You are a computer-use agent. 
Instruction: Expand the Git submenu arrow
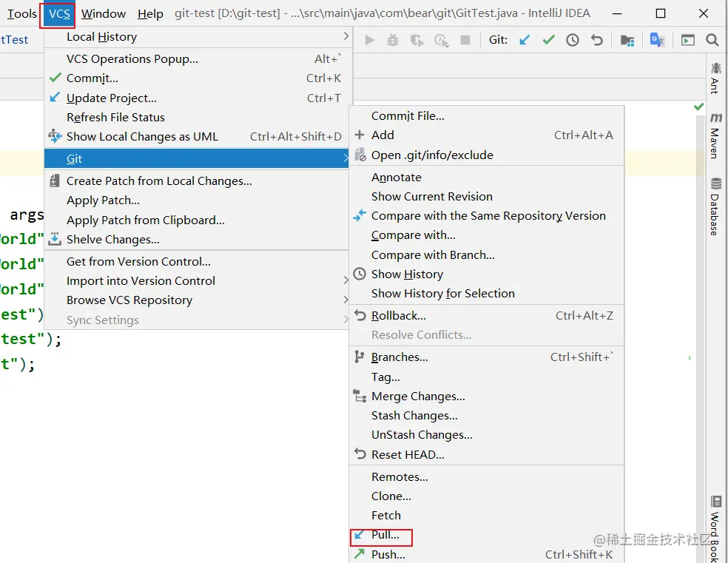click(x=346, y=158)
